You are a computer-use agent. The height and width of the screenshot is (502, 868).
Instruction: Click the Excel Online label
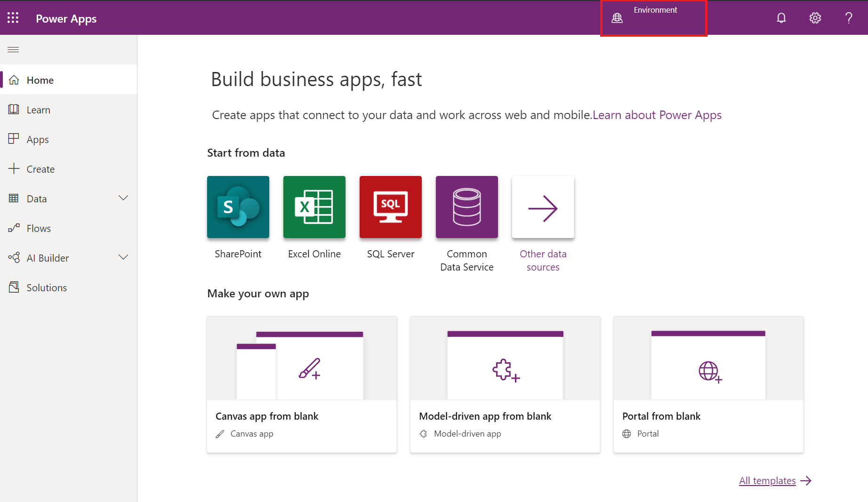(x=314, y=254)
